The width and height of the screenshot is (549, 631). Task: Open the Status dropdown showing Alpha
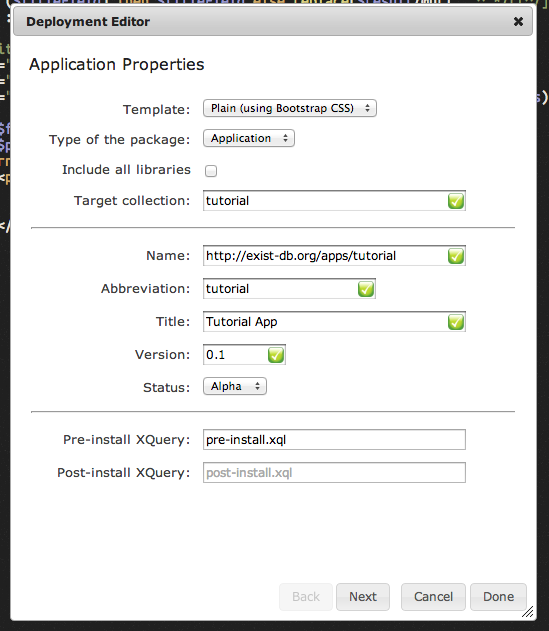[235, 386]
